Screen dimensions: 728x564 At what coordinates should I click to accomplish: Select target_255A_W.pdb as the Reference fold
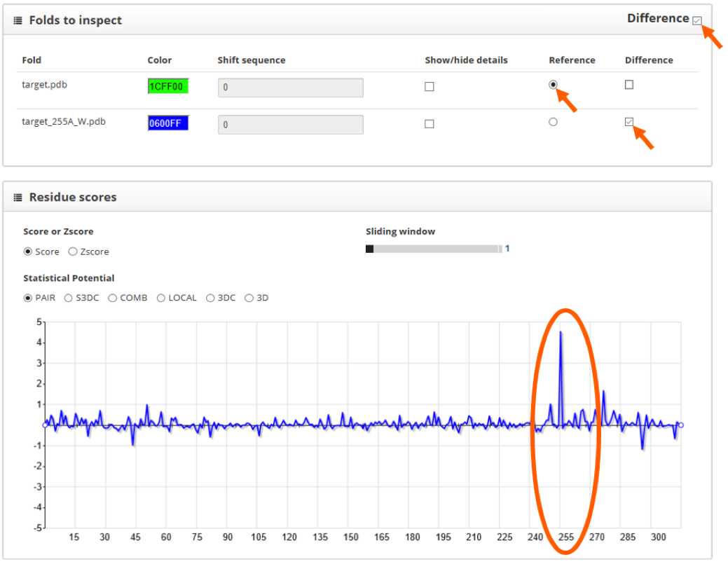coord(553,122)
